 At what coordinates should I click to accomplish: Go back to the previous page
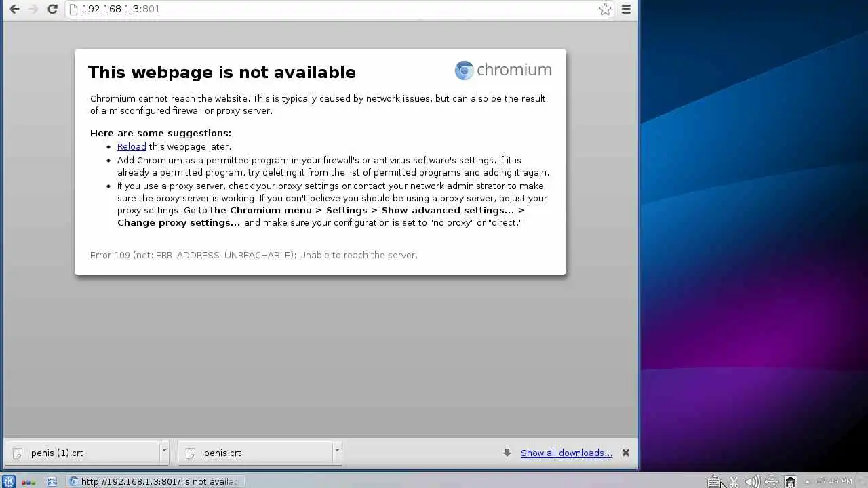tap(14, 9)
